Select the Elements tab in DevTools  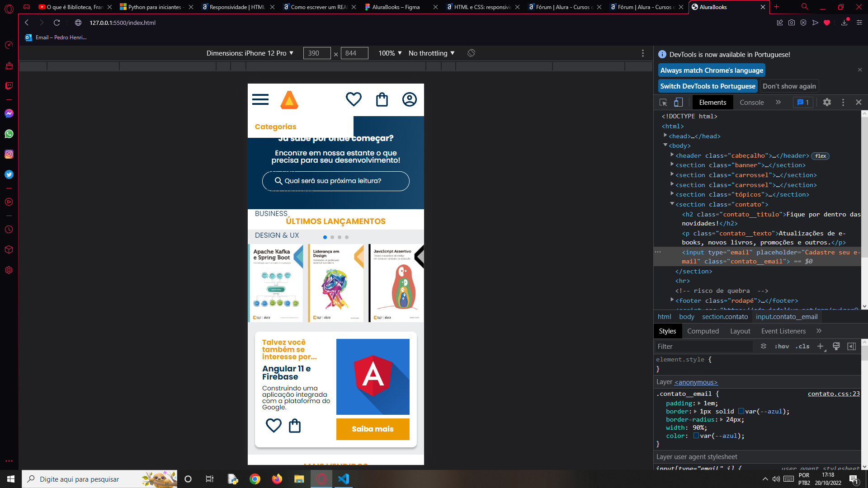point(713,103)
